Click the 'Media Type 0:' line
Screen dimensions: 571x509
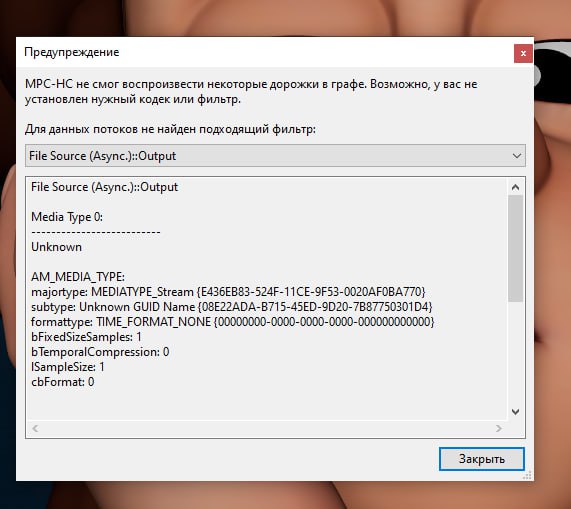[x=67, y=217]
